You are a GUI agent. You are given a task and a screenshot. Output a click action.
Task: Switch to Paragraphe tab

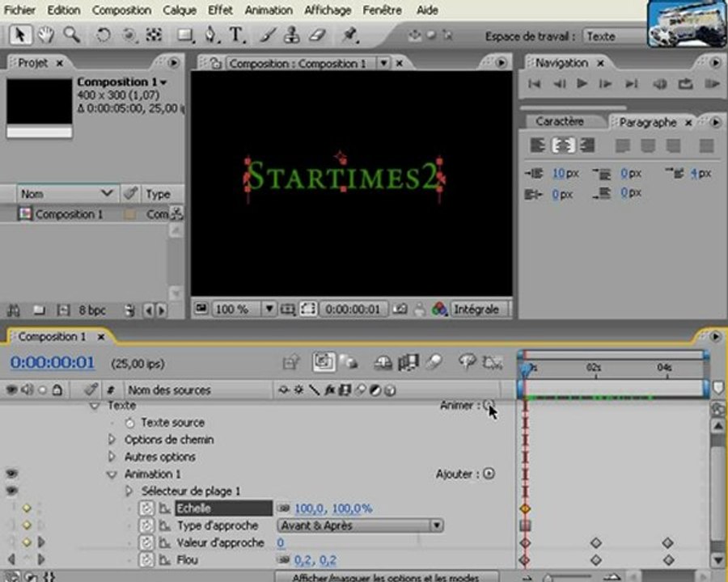pyautogui.click(x=648, y=123)
